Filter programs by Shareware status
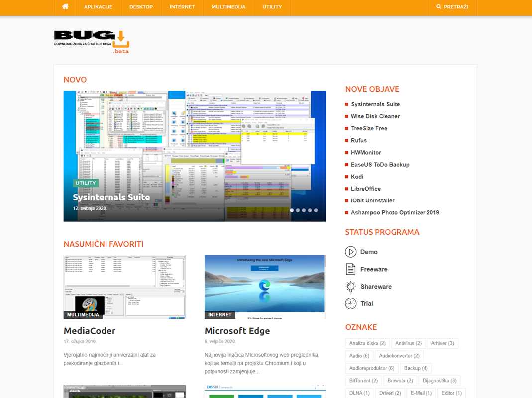 click(376, 287)
